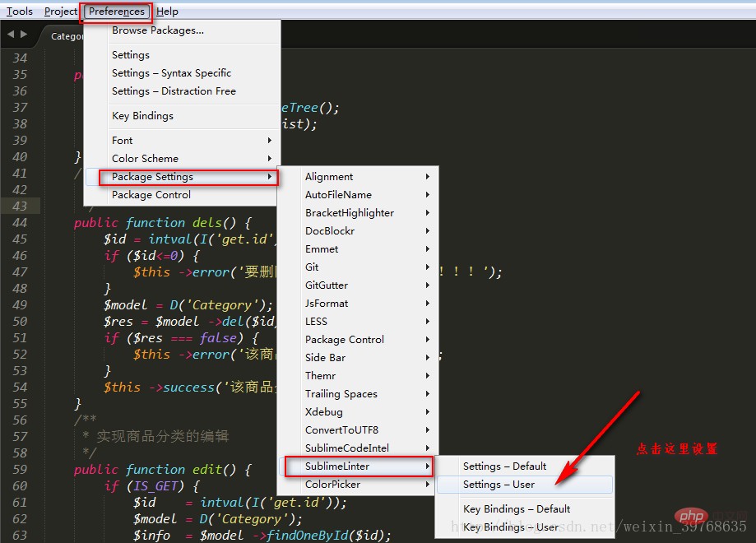Viewport: 756px width, 543px height.
Task: Open the Project menu
Action: tap(60, 11)
